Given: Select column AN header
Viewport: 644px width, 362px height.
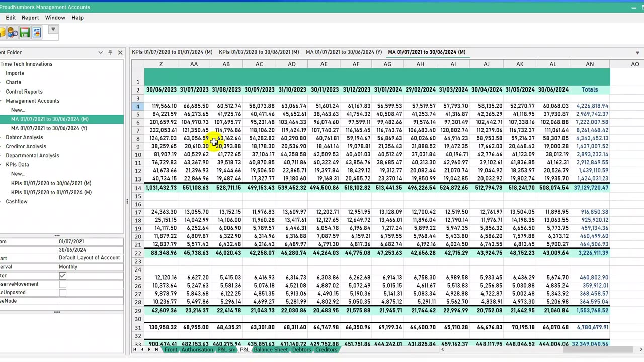Looking at the screenshot, I should (x=590, y=64).
